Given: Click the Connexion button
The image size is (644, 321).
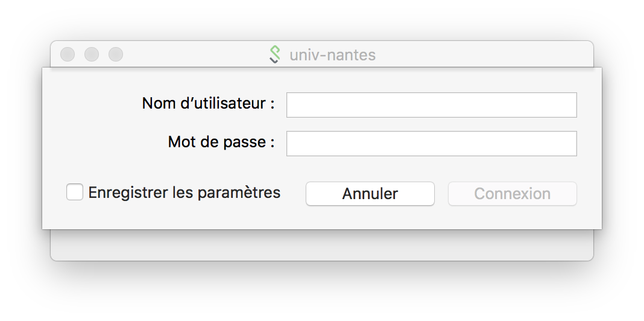Looking at the screenshot, I should [512, 194].
